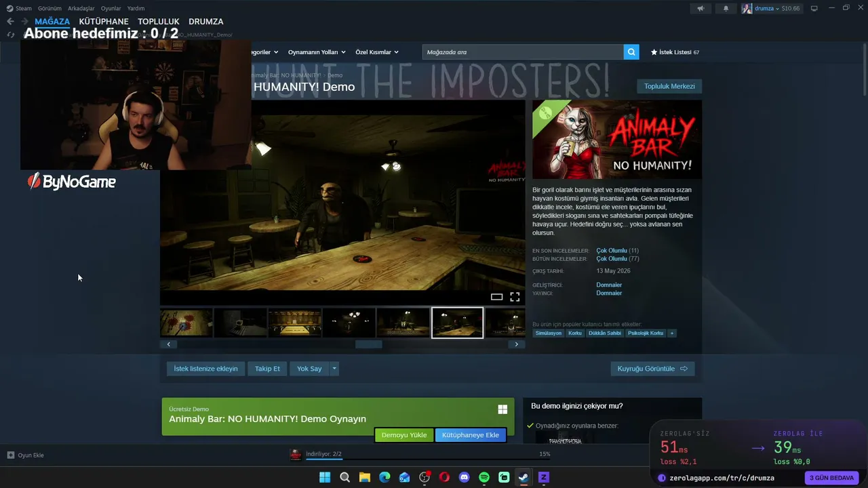
Task: Launch Microsoft Edge from the taskbar
Action: coord(384,477)
